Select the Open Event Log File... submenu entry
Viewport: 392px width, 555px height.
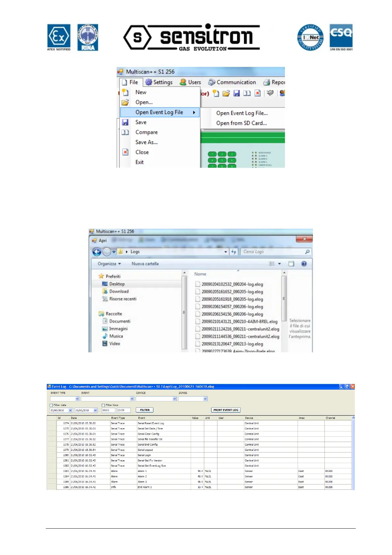242,113
